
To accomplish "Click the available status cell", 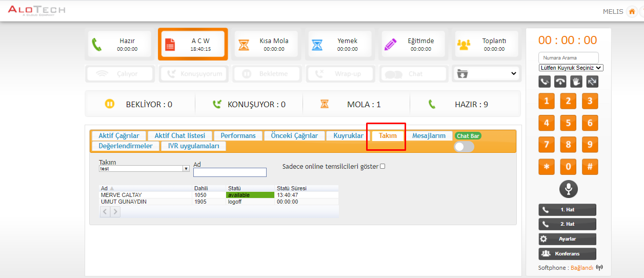I will coord(250,195).
